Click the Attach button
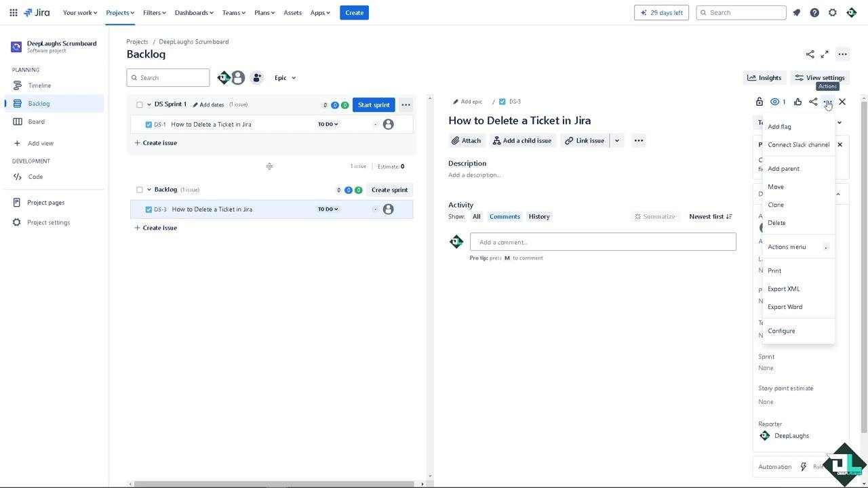This screenshot has height=488, width=868. coord(466,140)
